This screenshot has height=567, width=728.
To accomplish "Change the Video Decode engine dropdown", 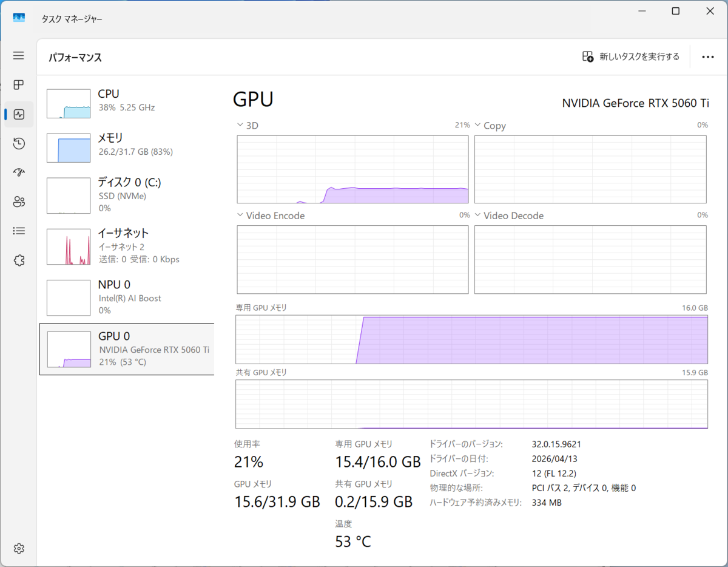I will (510, 216).
